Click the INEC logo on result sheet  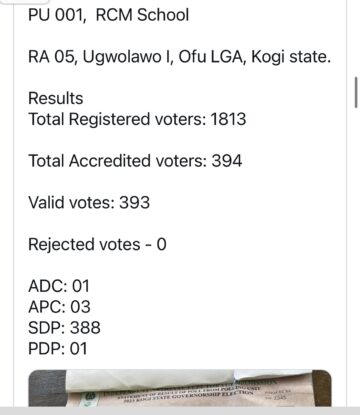click(90, 397)
